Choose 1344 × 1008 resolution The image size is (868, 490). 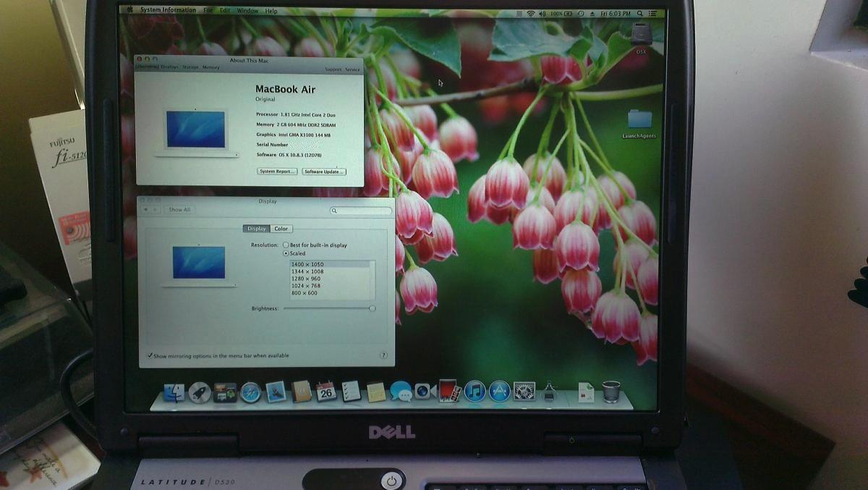pyautogui.click(x=330, y=271)
